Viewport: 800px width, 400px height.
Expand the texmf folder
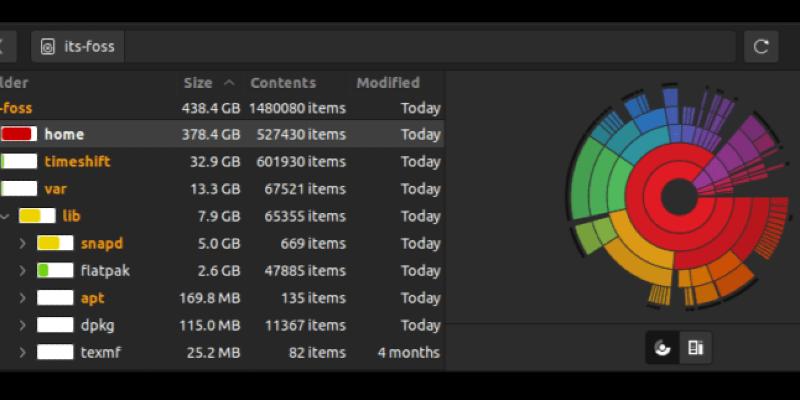point(23,352)
